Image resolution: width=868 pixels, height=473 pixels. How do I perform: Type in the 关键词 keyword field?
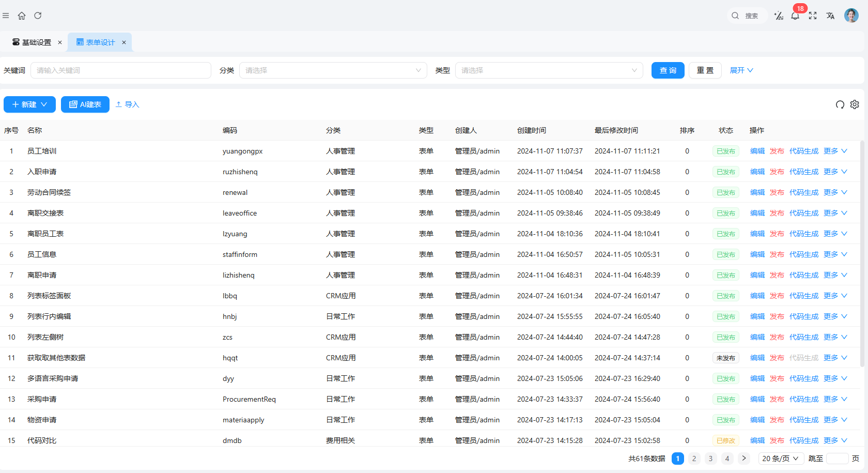120,70
